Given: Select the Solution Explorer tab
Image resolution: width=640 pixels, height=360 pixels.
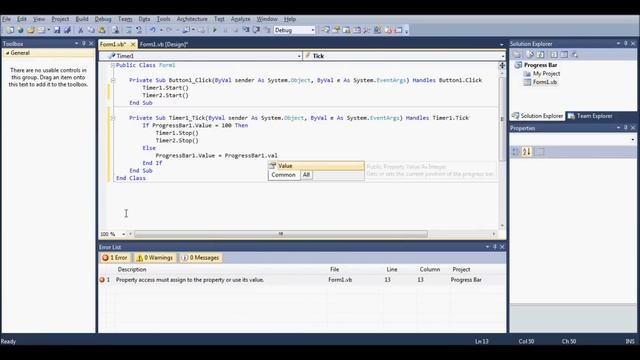Looking at the screenshot, I should (x=537, y=116).
